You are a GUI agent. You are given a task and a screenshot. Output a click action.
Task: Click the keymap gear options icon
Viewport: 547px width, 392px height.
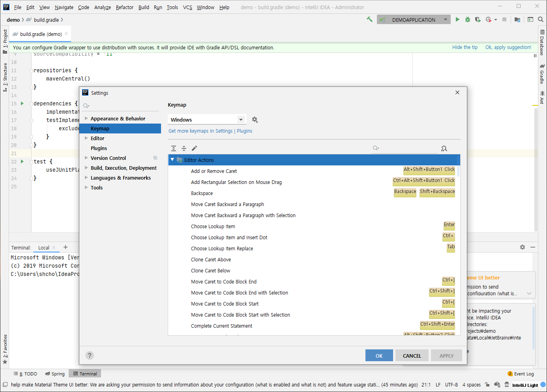[255, 119]
